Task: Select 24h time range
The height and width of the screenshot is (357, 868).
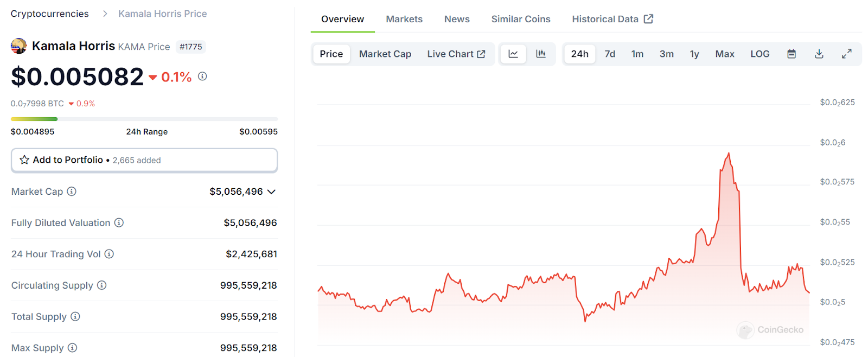Action: click(579, 54)
